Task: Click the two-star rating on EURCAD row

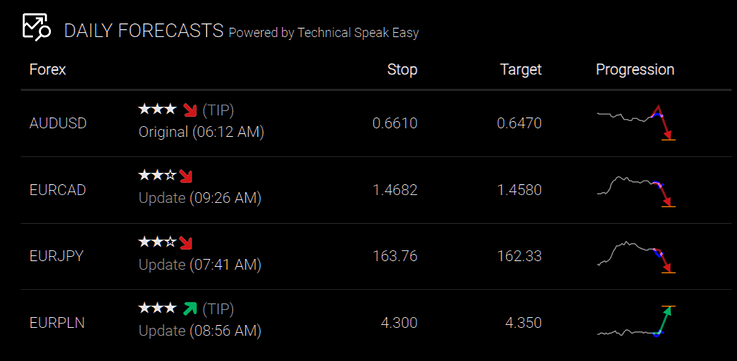Action: click(157, 176)
